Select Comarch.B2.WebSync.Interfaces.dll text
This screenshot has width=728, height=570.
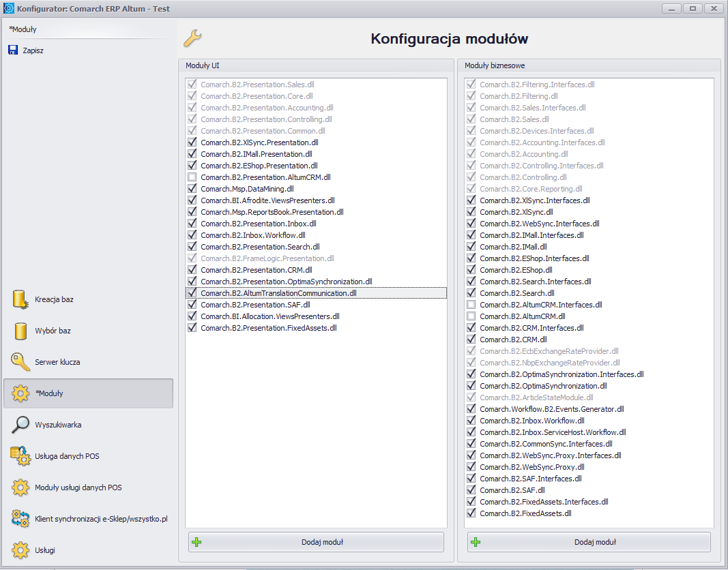(x=540, y=223)
